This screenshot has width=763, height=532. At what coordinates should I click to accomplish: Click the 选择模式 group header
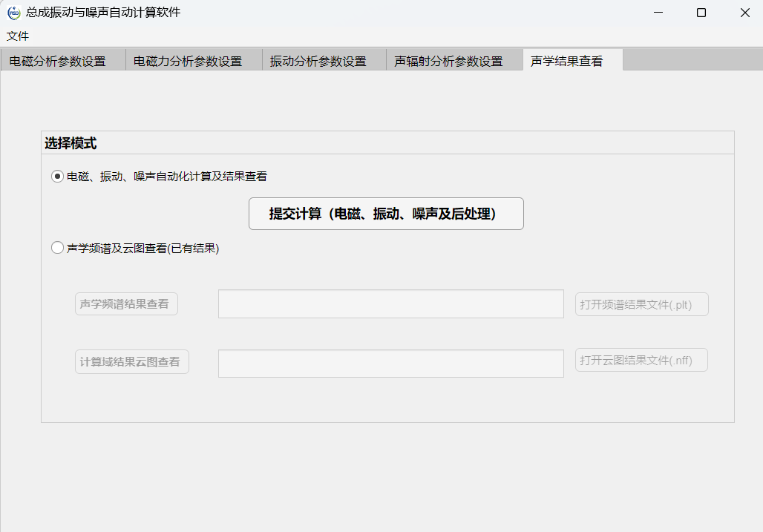pyautogui.click(x=71, y=143)
